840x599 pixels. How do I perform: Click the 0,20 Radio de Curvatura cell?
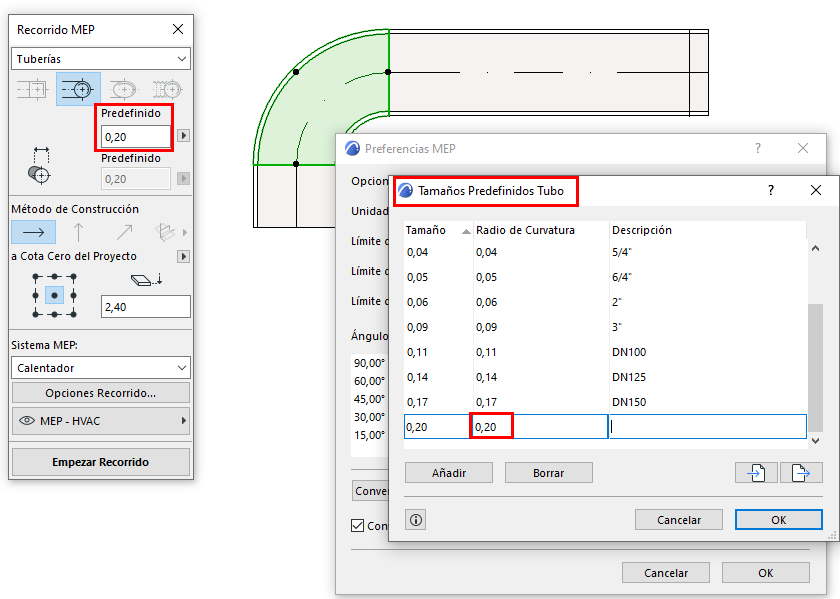(539, 427)
